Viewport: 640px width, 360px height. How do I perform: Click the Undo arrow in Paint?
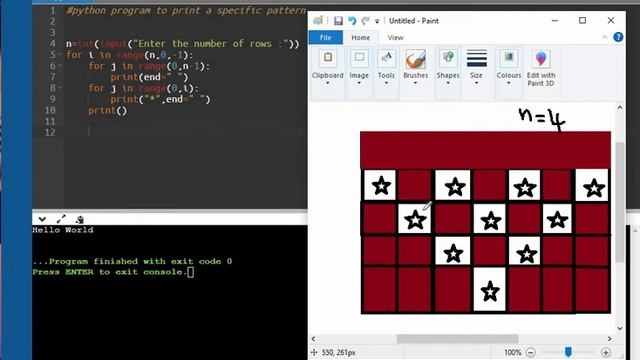352,21
